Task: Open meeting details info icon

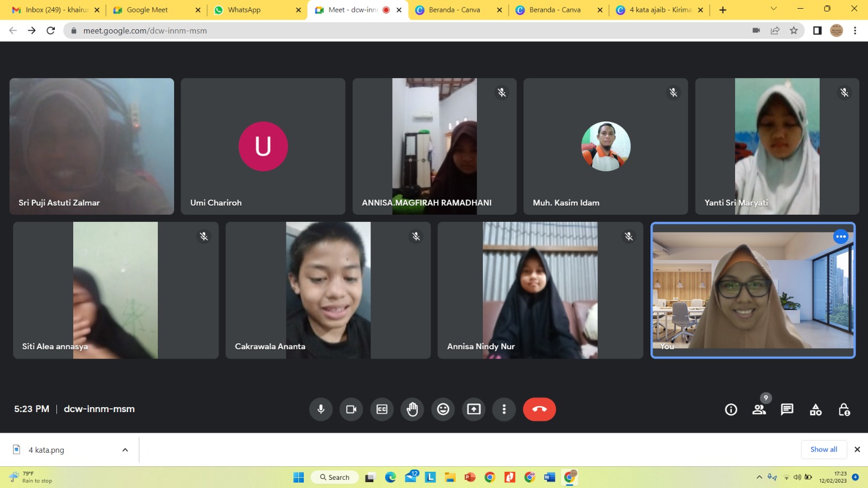Action: click(731, 410)
